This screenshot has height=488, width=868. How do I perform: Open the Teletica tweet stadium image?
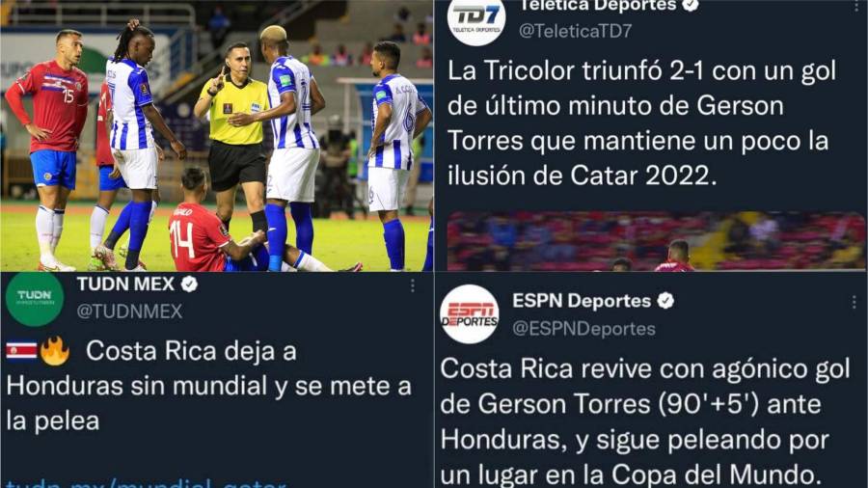coord(656,241)
